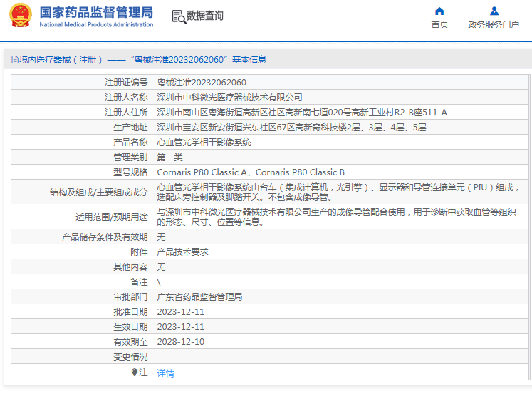
Task: Select the 无 value for storage conditions
Action: 161,237
